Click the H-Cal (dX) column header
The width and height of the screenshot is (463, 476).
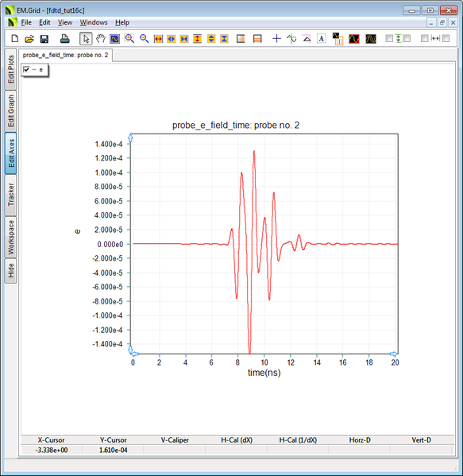click(x=237, y=440)
